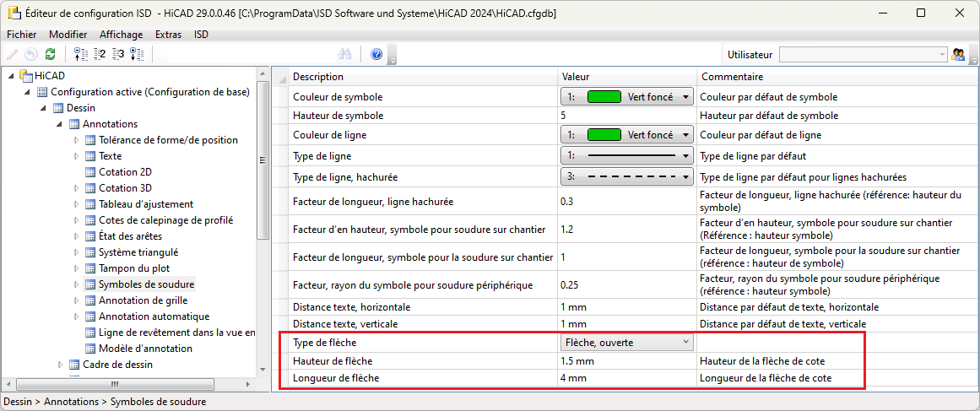Open the Couleur de symbole color dropdown
The image size is (980, 411).
pyautogui.click(x=627, y=97)
